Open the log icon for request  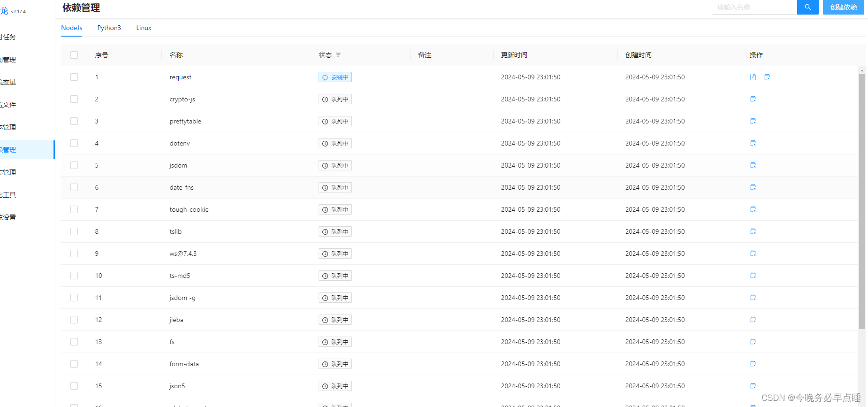pyautogui.click(x=753, y=77)
